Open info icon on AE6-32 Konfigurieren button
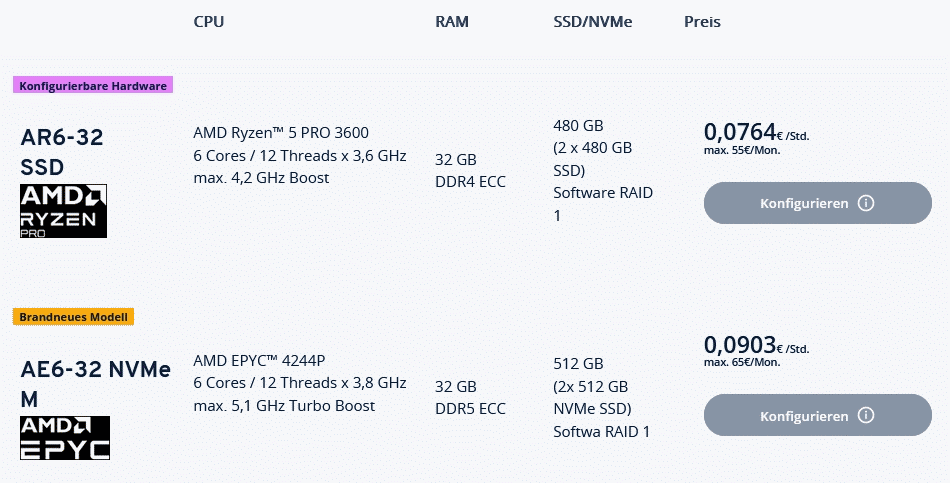This screenshot has width=950, height=483. click(x=866, y=415)
